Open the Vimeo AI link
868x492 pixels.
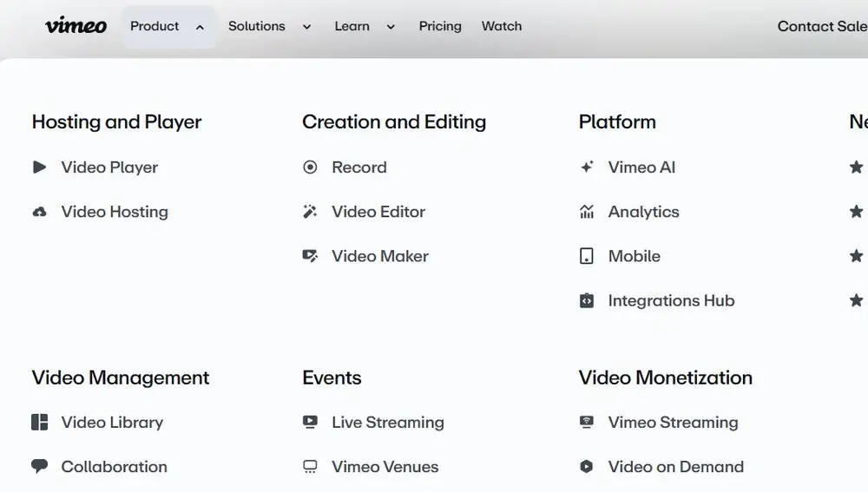click(641, 167)
